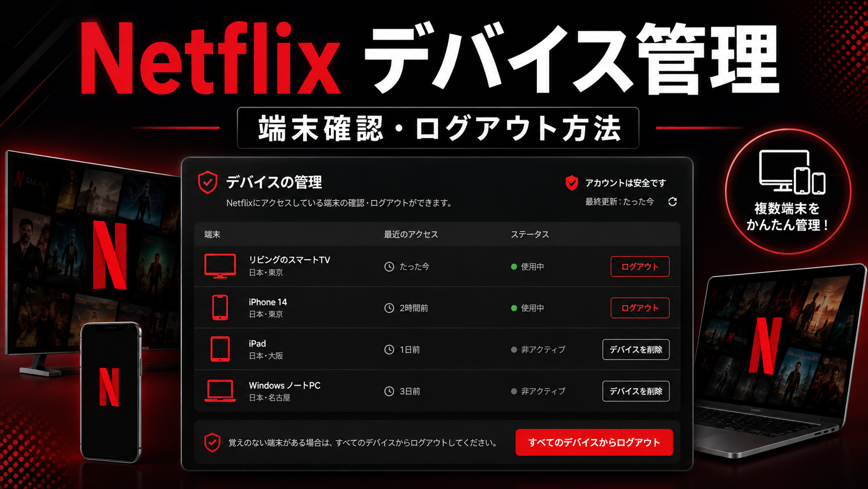
Task: Click the clock icon beside 3日前
Action: [389, 391]
